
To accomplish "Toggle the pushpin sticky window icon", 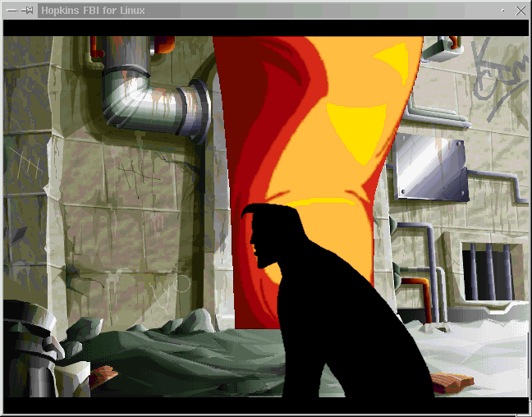I will [x=27, y=11].
